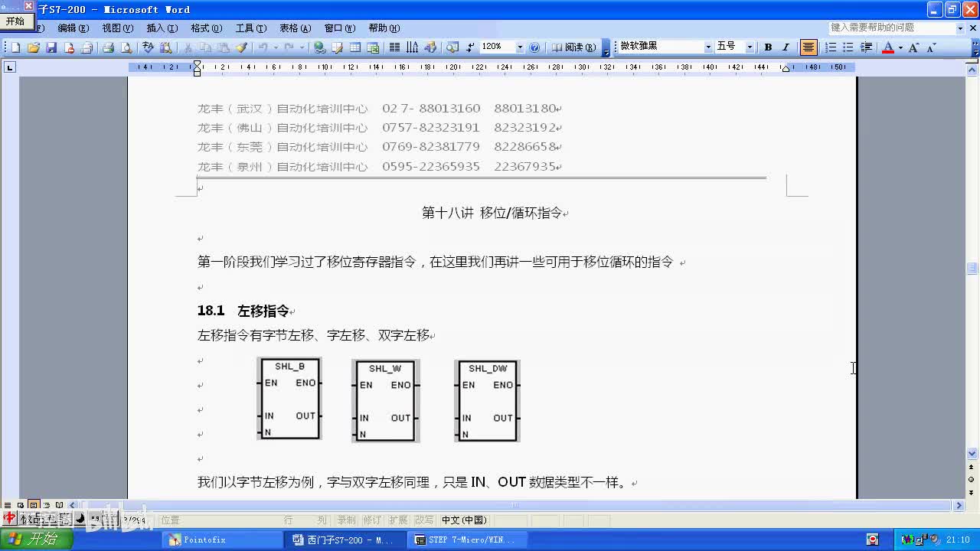Open the font name 微软雅黑 dropdown
Screen dimensions: 980x551
point(708,47)
